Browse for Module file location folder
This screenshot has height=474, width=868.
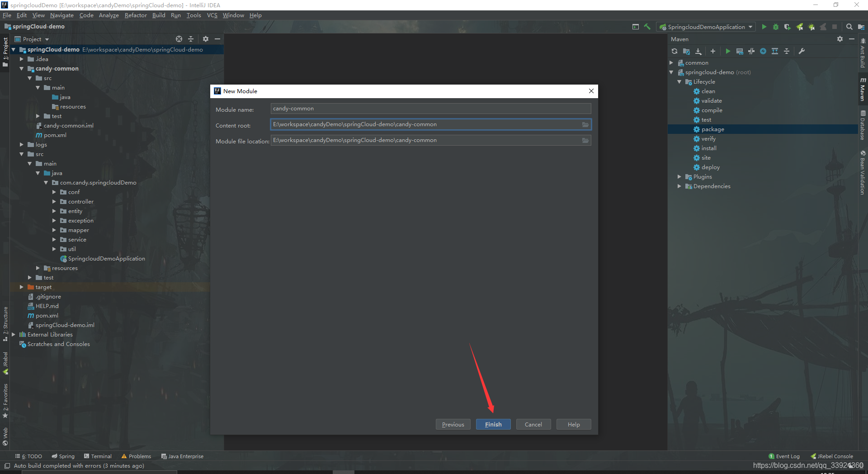click(585, 140)
